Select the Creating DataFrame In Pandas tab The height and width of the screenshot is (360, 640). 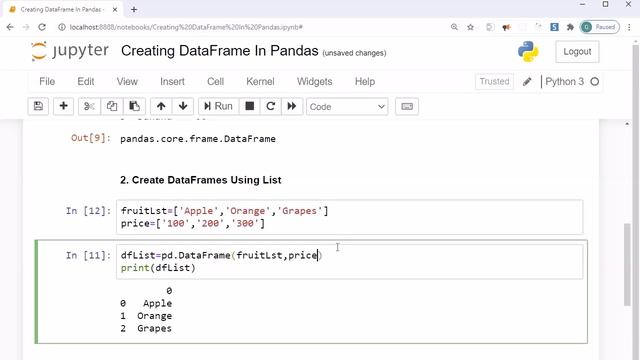(x=61, y=9)
